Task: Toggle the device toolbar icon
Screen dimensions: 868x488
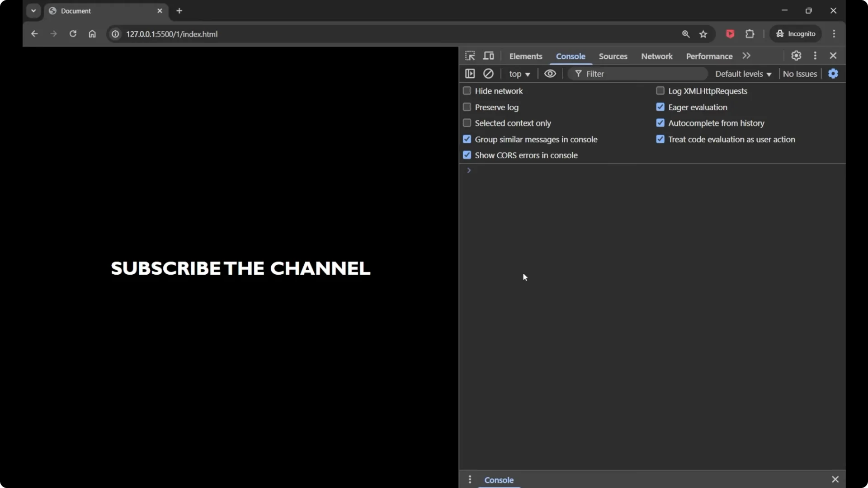Action: pyautogui.click(x=489, y=56)
